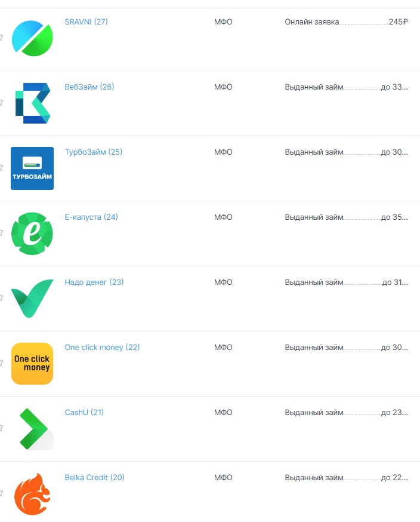
Task: Favorite the SRAVNI offer with star
Action: pos(1,37)
